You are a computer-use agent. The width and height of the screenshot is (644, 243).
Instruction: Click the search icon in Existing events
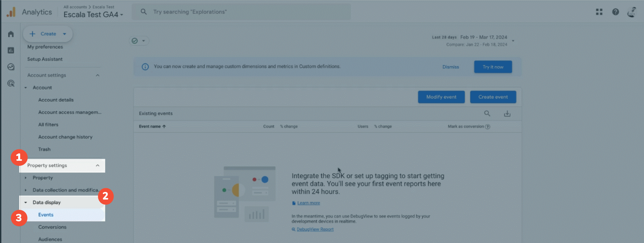pyautogui.click(x=487, y=113)
